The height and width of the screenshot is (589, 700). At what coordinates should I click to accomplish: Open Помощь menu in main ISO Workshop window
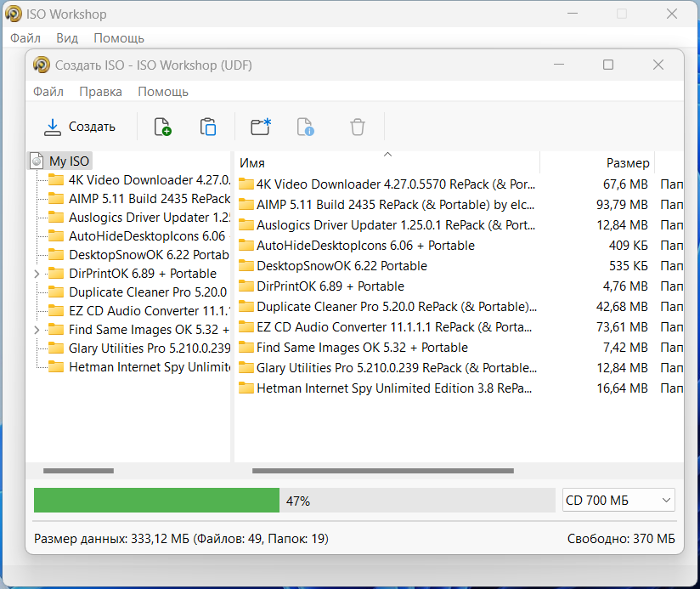(x=119, y=38)
